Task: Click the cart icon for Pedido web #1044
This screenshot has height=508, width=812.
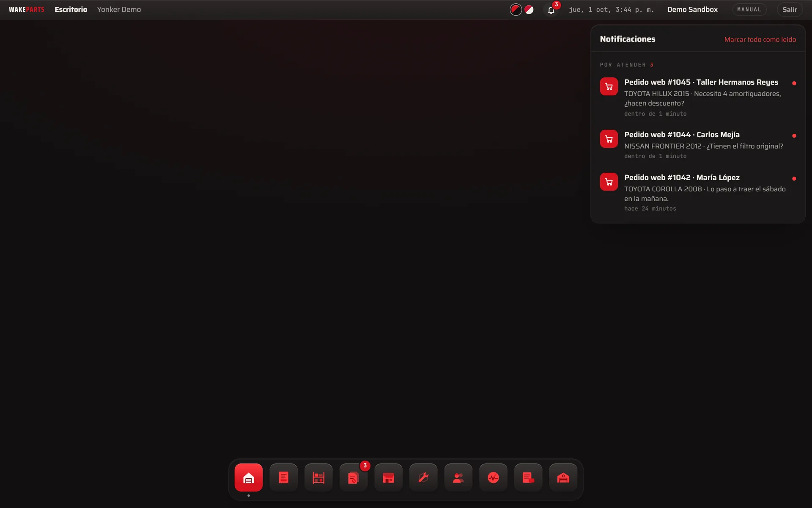Action: pyautogui.click(x=609, y=139)
